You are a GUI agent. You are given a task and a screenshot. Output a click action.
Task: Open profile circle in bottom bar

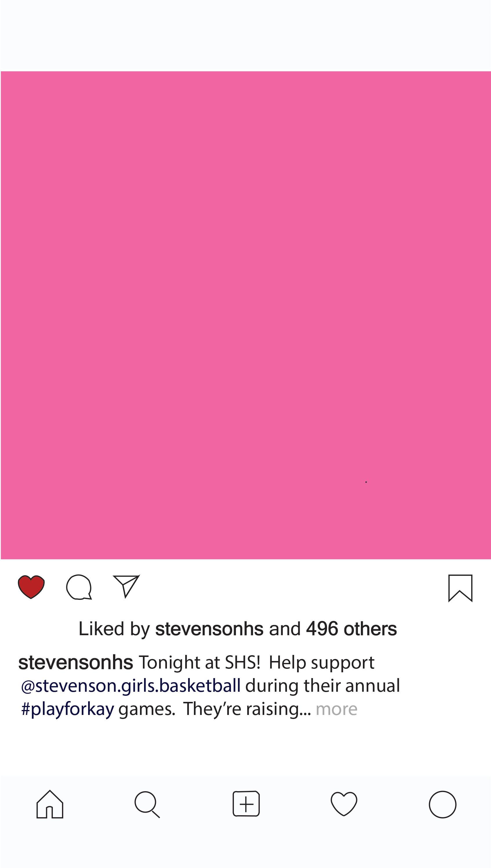(x=443, y=805)
